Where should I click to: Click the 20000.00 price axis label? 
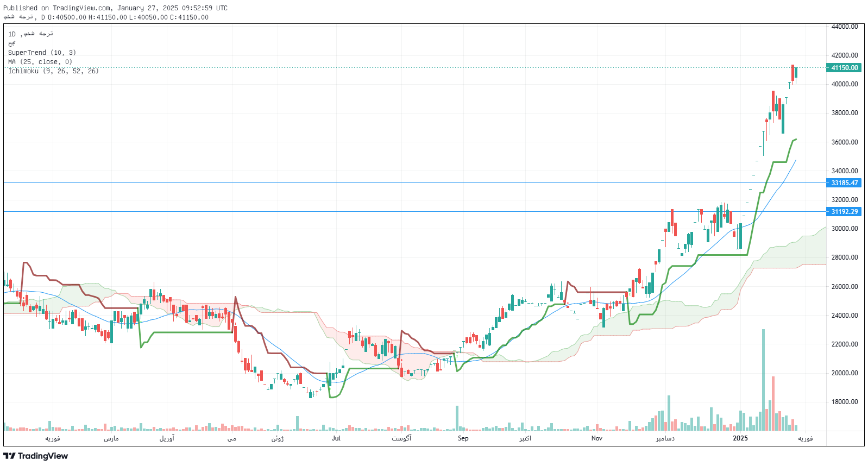click(845, 373)
